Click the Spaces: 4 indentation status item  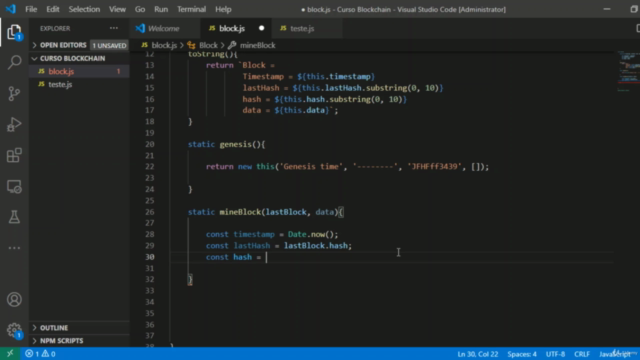click(x=522, y=354)
